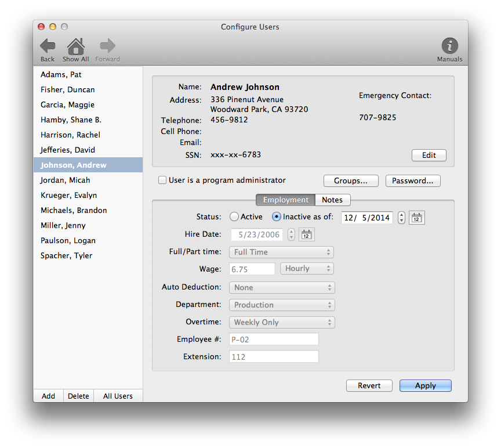Select user Fisher, Duncan
The width and height of the screenshot is (501, 448).
coord(88,89)
